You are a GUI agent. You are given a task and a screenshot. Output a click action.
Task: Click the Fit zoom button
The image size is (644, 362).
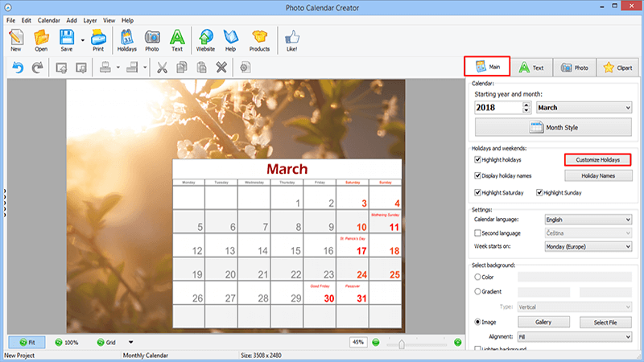(x=27, y=343)
